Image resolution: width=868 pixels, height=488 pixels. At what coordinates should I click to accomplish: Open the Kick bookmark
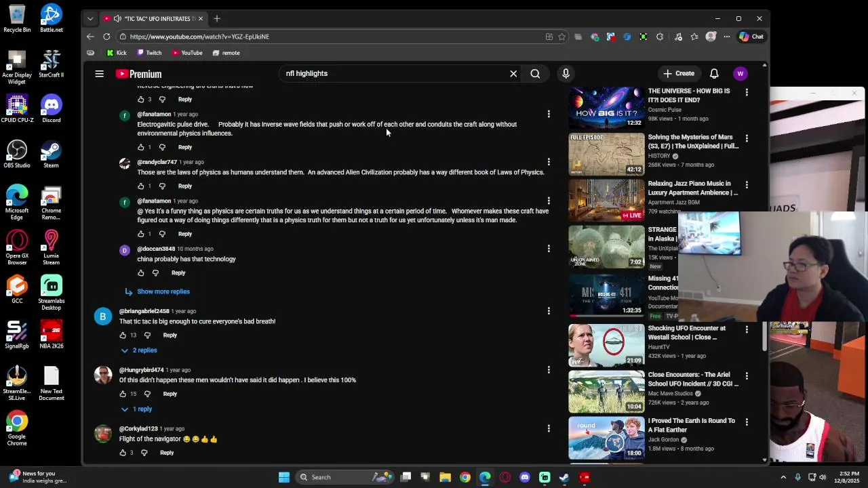[116, 53]
